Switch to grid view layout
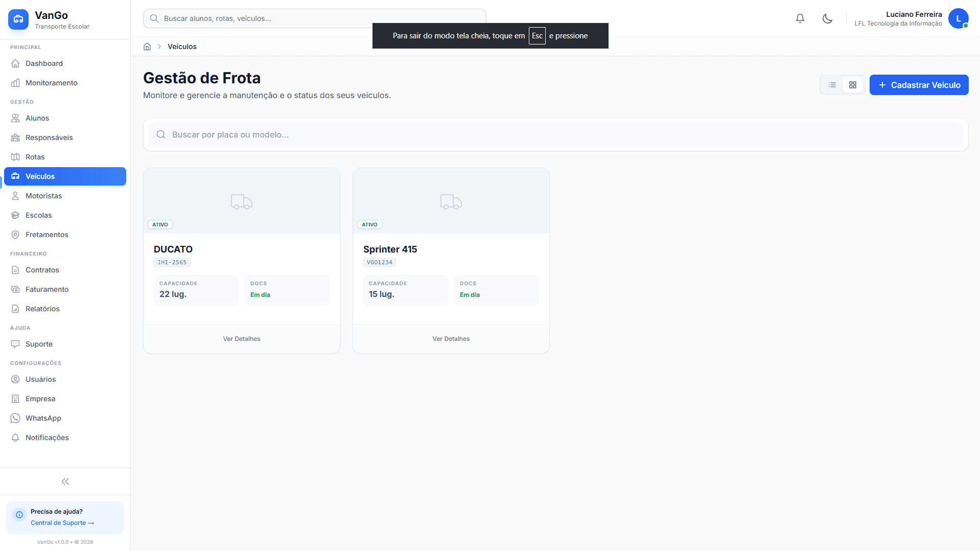This screenshot has height=551, width=980. click(x=852, y=85)
